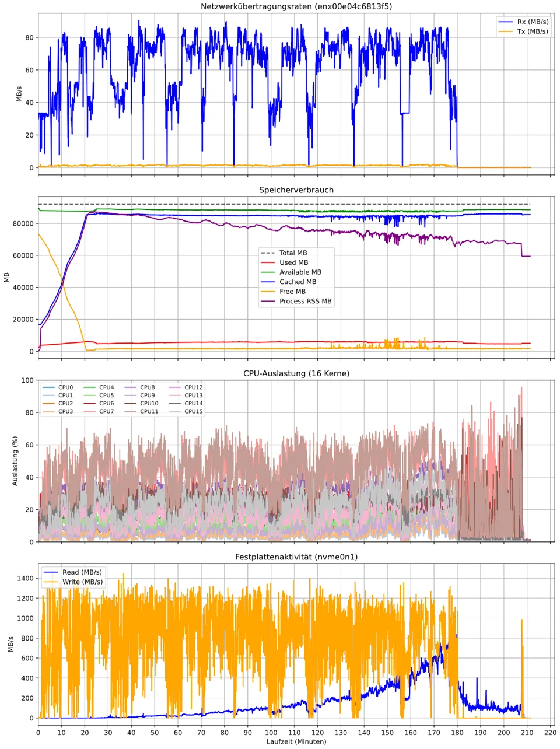Image resolution: width=560 pixels, height=749 pixels.
Task: Click the "Auslastung (%)" y-axis label
Action: click(x=16, y=461)
